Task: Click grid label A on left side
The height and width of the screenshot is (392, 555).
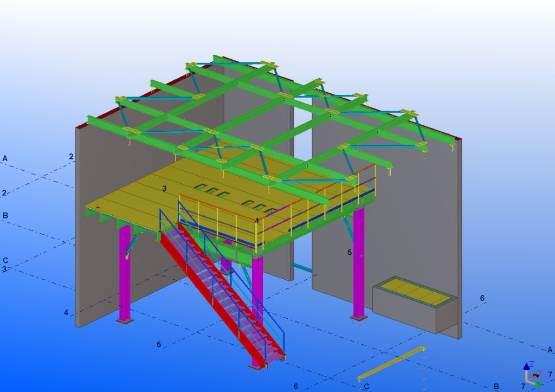Action: tap(5, 158)
